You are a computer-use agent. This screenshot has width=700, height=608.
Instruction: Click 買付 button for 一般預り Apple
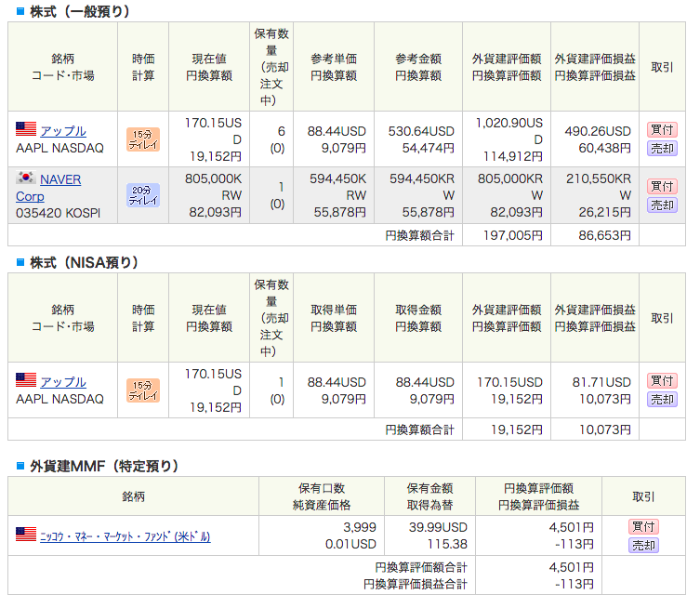click(662, 130)
